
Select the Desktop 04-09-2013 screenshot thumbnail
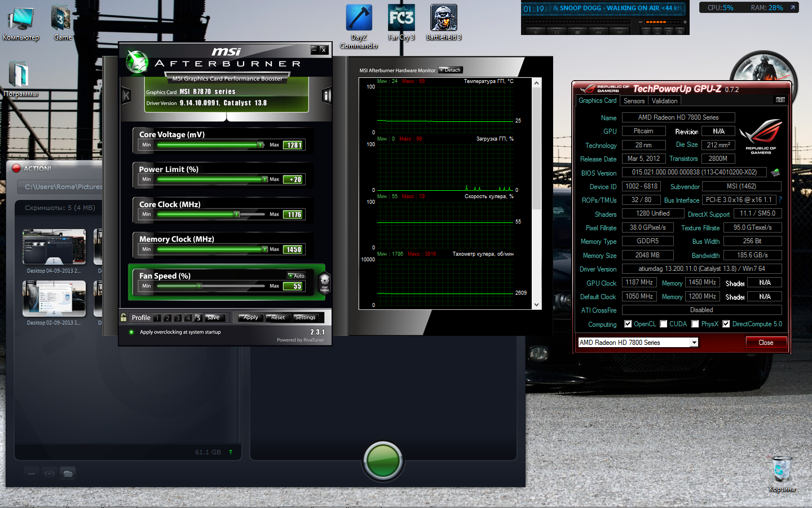point(54,247)
